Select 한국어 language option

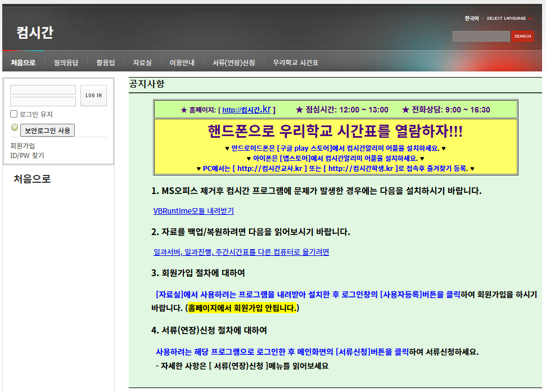pos(471,19)
